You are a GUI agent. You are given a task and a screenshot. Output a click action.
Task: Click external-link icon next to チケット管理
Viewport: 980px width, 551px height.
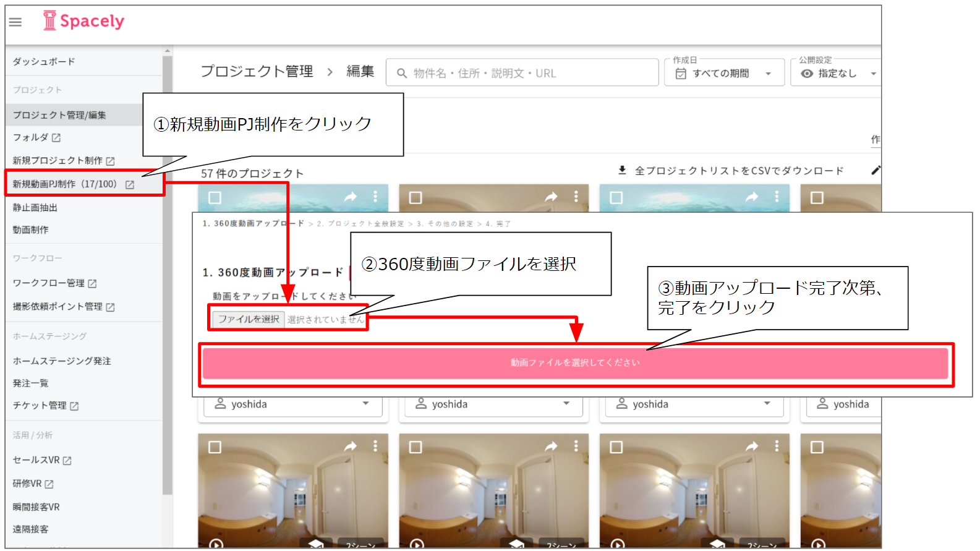[74, 406]
